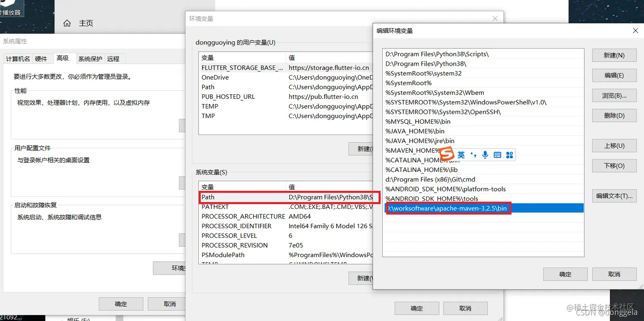This screenshot has height=321, width=644.
Task: Select the WindowsPowerShell\v1.0\ path entry
Action: [x=483, y=102]
